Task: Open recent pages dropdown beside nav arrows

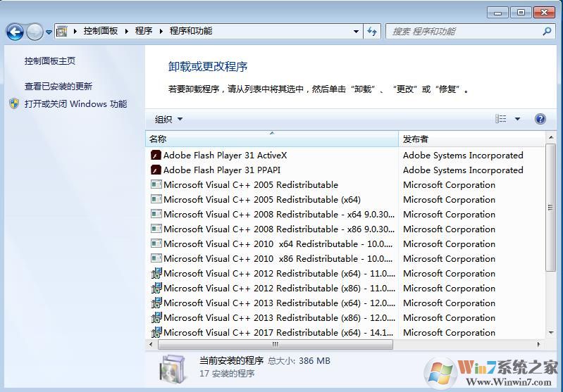Action: coord(49,32)
